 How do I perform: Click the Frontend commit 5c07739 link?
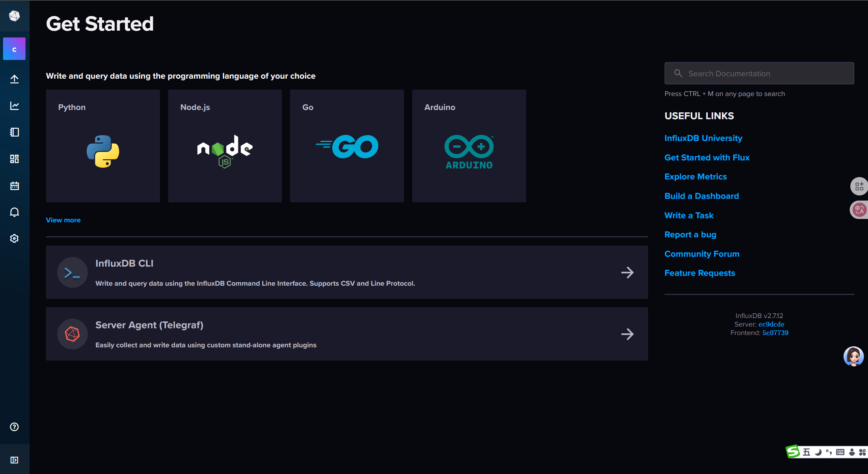tap(775, 333)
